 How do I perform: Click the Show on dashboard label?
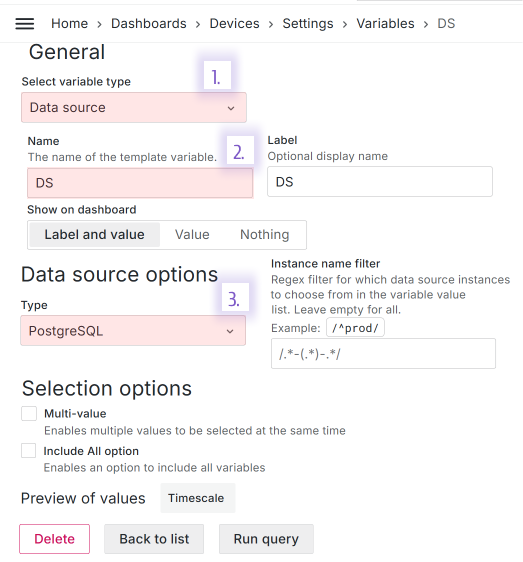(x=82, y=210)
